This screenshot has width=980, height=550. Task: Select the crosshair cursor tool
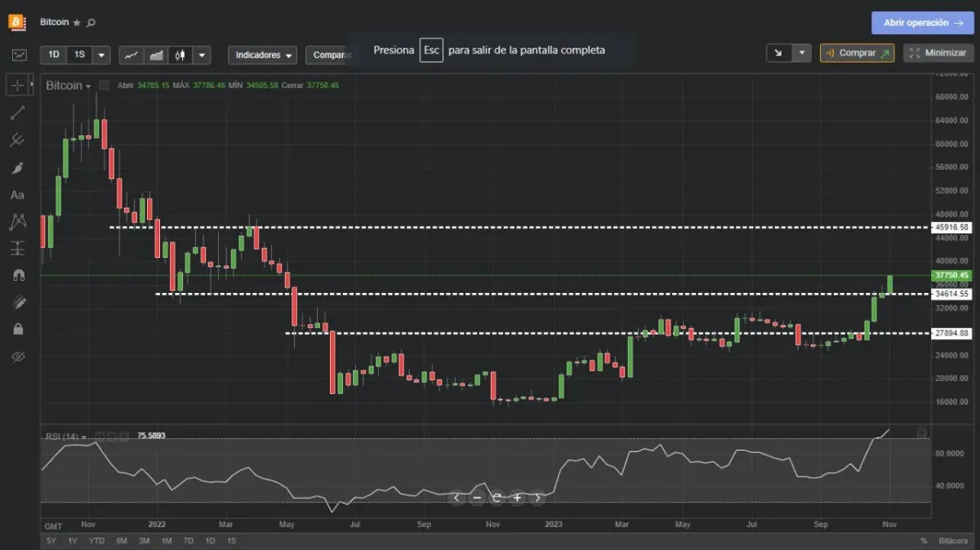(x=17, y=85)
